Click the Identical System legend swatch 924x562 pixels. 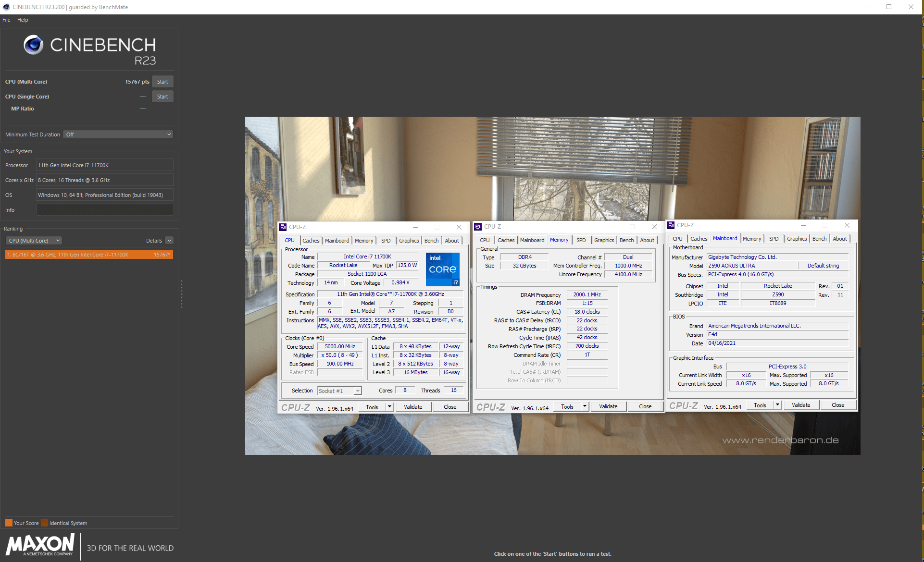tap(44, 523)
